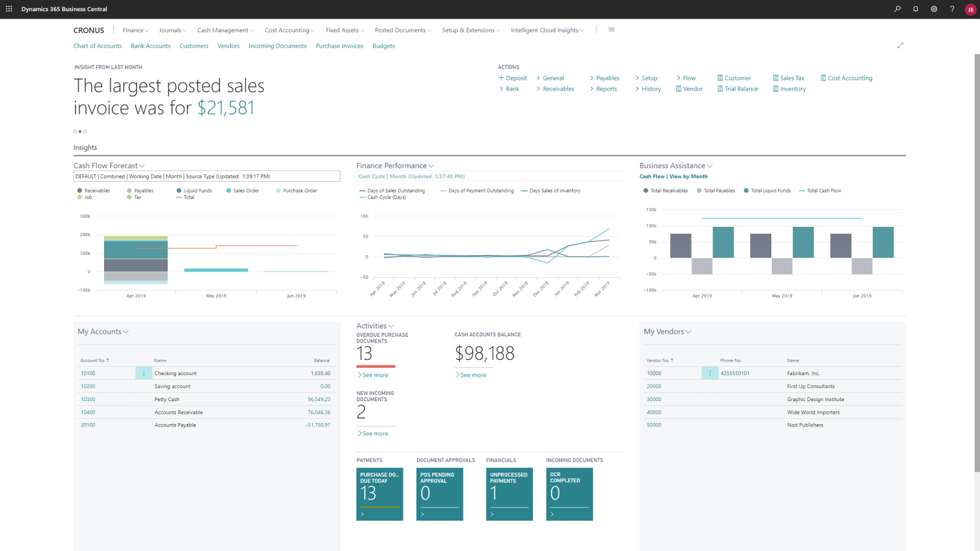
Task: Open notifications bell icon
Action: [x=916, y=9]
